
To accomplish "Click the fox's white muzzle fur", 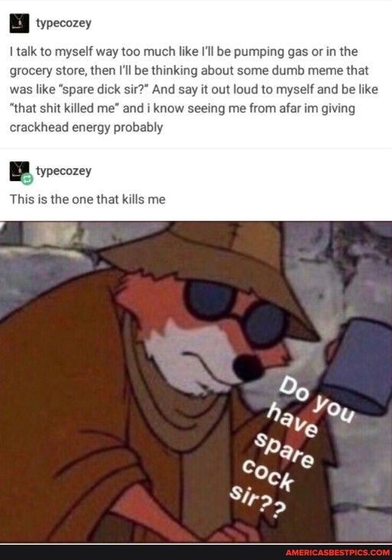I will point(190,357).
